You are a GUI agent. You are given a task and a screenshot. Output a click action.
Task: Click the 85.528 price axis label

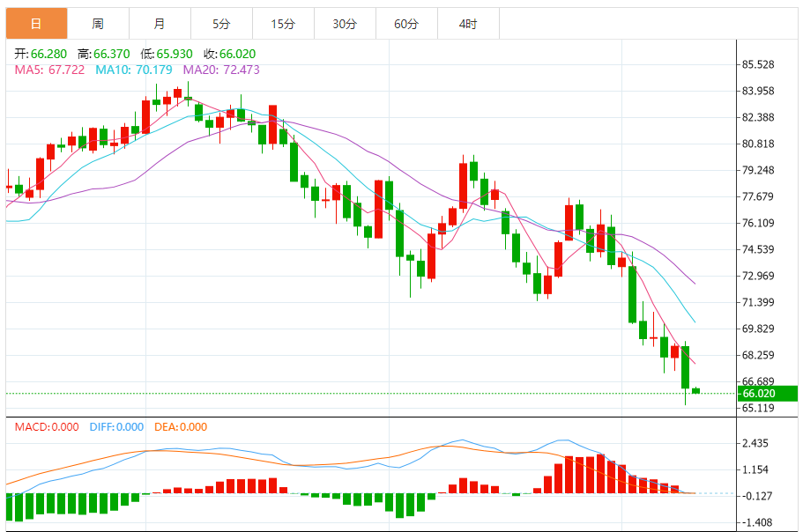(x=758, y=64)
